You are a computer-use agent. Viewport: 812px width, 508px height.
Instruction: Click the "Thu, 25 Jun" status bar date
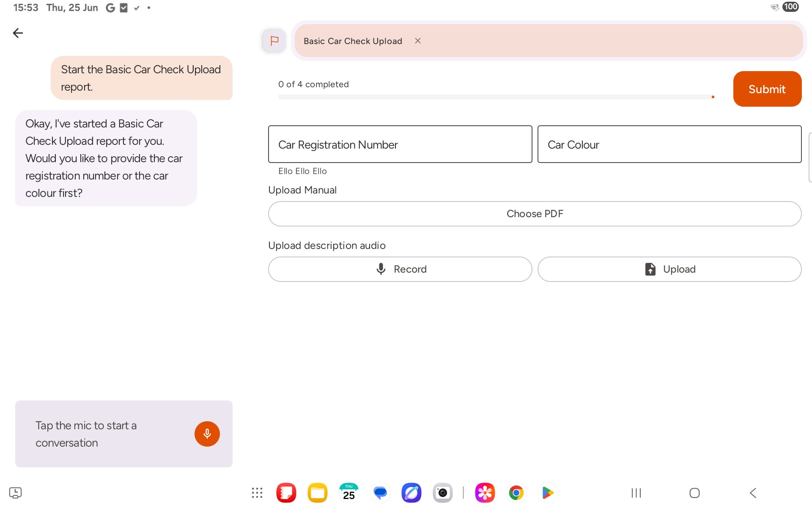click(72, 8)
